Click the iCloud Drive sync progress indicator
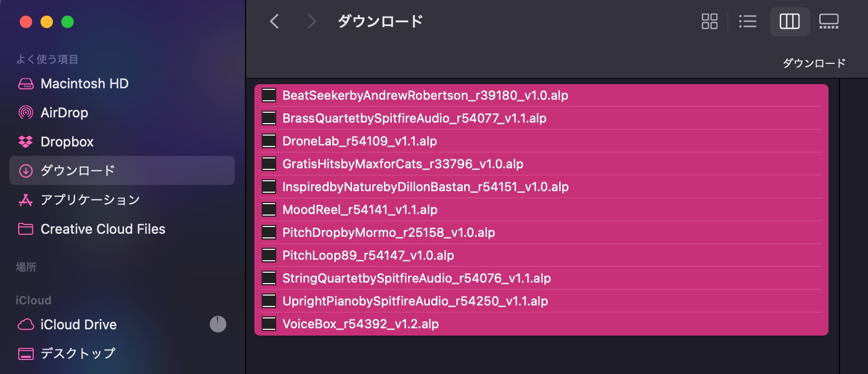The height and width of the screenshot is (374, 868). click(218, 324)
